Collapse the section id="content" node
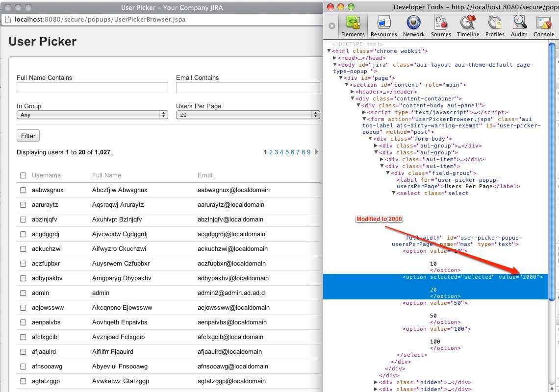Screen dimensions: 559x392 coord(347,85)
